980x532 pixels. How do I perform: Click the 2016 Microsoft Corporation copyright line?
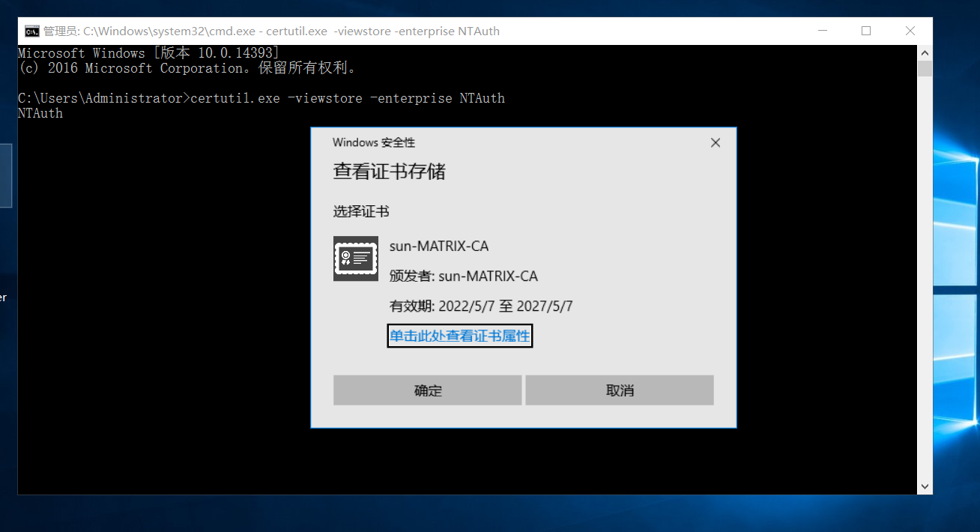coord(187,68)
